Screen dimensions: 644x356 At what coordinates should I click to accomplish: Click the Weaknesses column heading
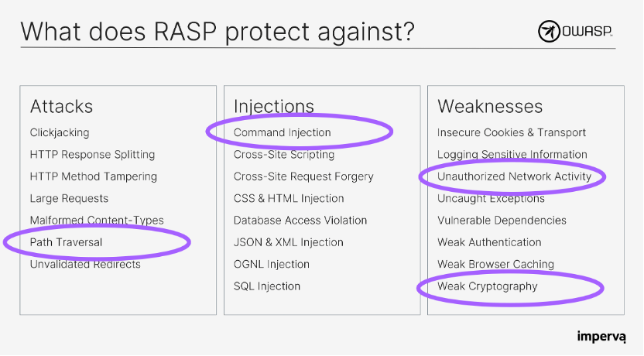click(490, 107)
